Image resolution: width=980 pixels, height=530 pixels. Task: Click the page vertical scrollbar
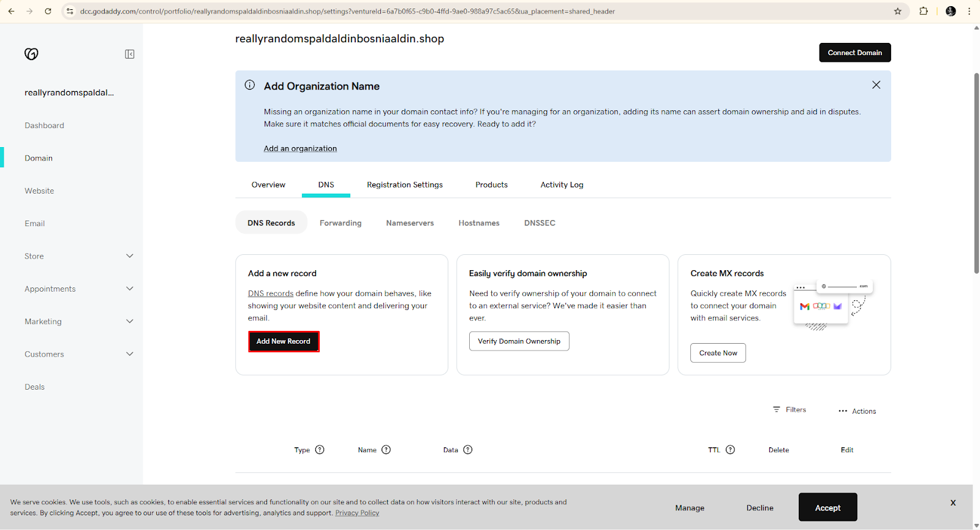(x=976, y=173)
